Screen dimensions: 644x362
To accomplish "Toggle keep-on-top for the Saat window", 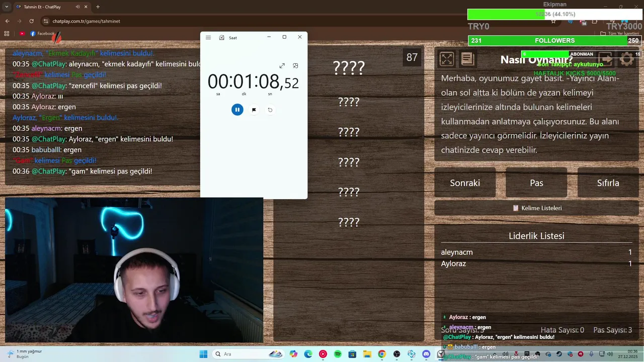I will pos(295,66).
